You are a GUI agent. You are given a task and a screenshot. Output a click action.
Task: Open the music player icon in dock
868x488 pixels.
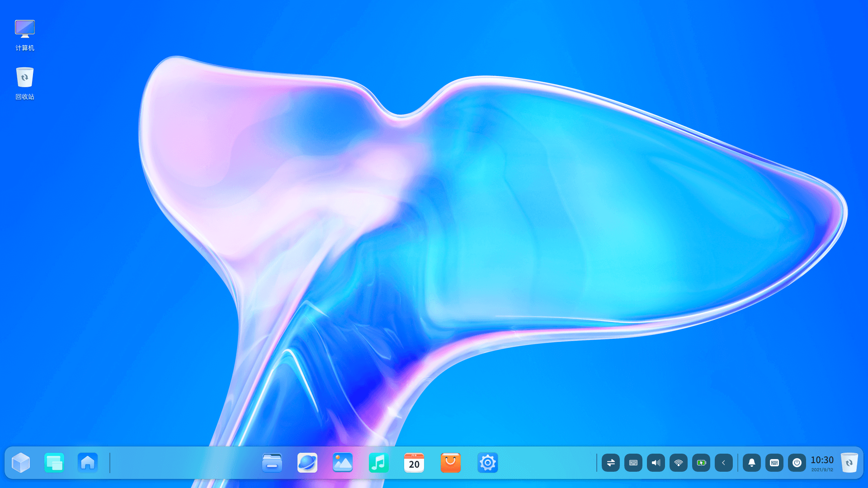[379, 463]
